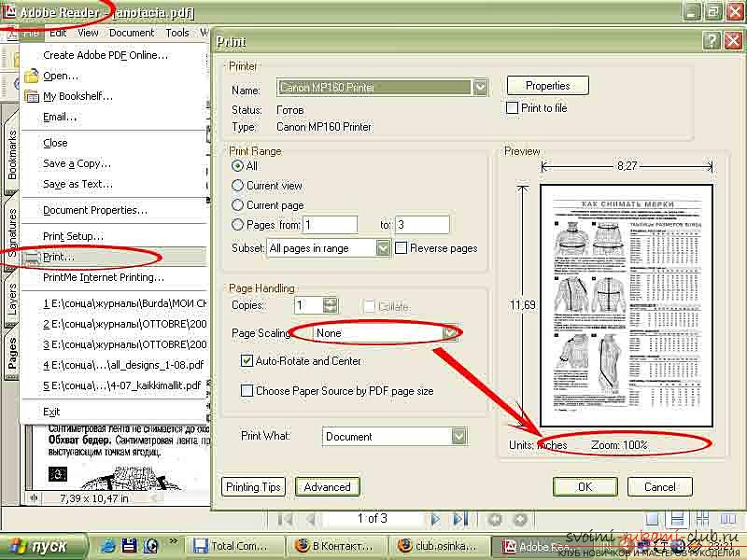Click the printer icon beside Print menu entry
Image resolution: width=747 pixels, height=560 pixels.
click(32, 258)
